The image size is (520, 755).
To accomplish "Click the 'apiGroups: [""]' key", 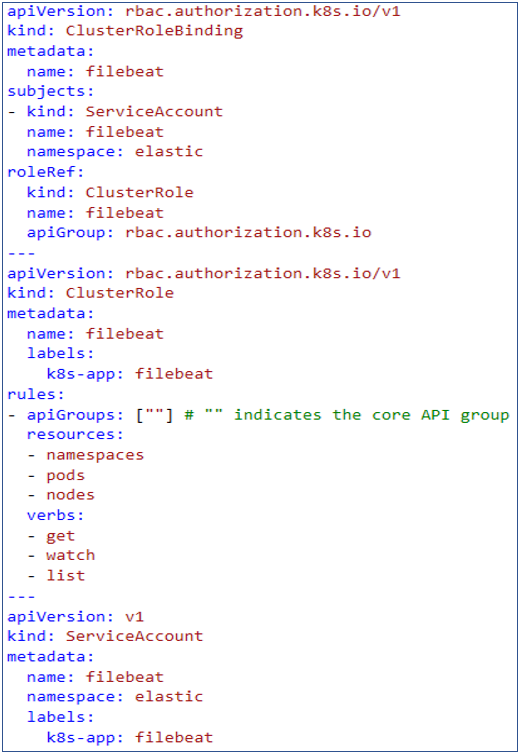I will 100,415.
